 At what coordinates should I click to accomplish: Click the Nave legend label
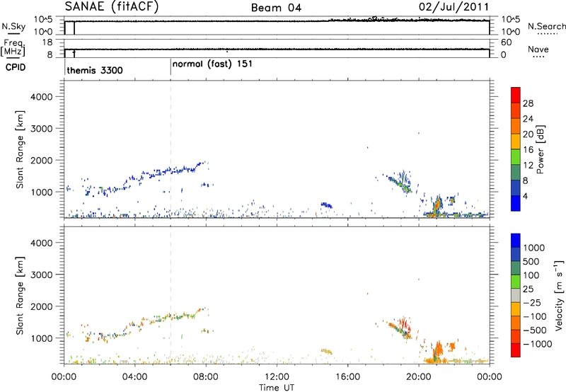tap(538, 49)
